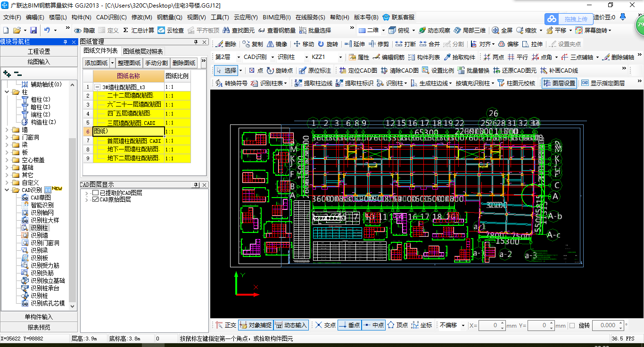The image size is (644, 347).
Task: Click the 全屏 full screen tool
Action: pyautogui.click(x=502, y=30)
